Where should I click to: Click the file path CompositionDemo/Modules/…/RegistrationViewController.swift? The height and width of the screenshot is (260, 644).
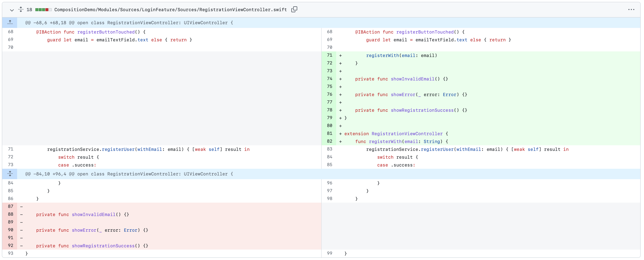(171, 10)
